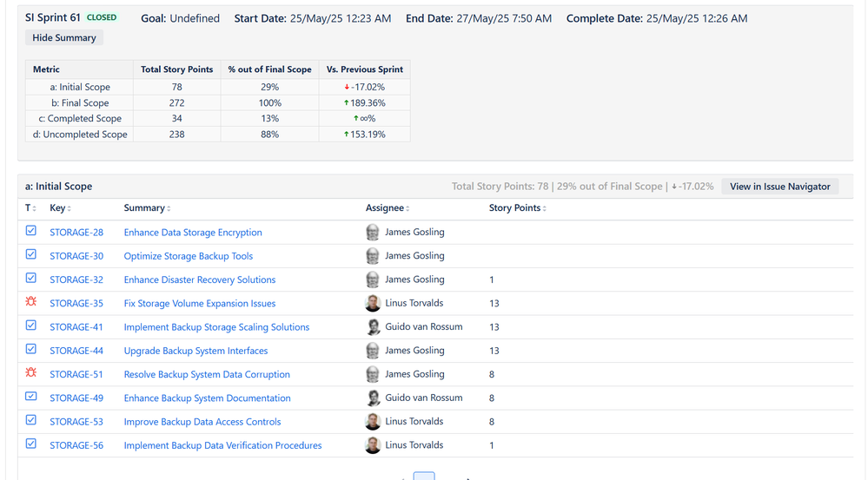This screenshot has height=480, width=868.
Task: Click 'b: Final Scope' metric label
Action: point(80,102)
